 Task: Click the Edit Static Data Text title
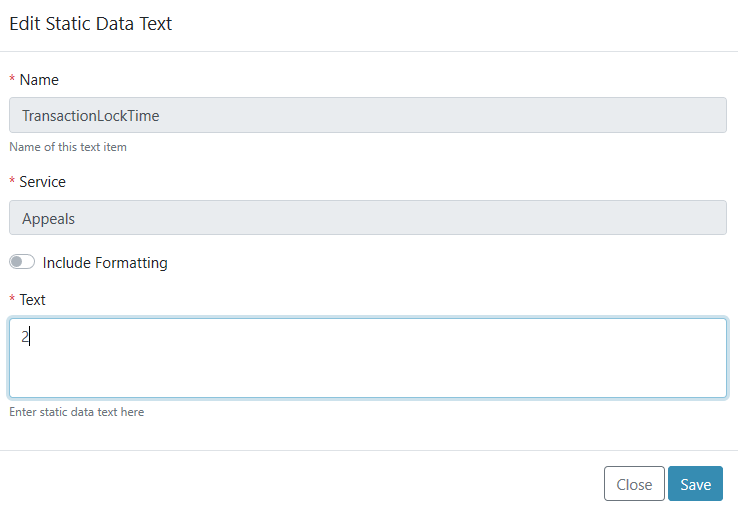(x=91, y=24)
